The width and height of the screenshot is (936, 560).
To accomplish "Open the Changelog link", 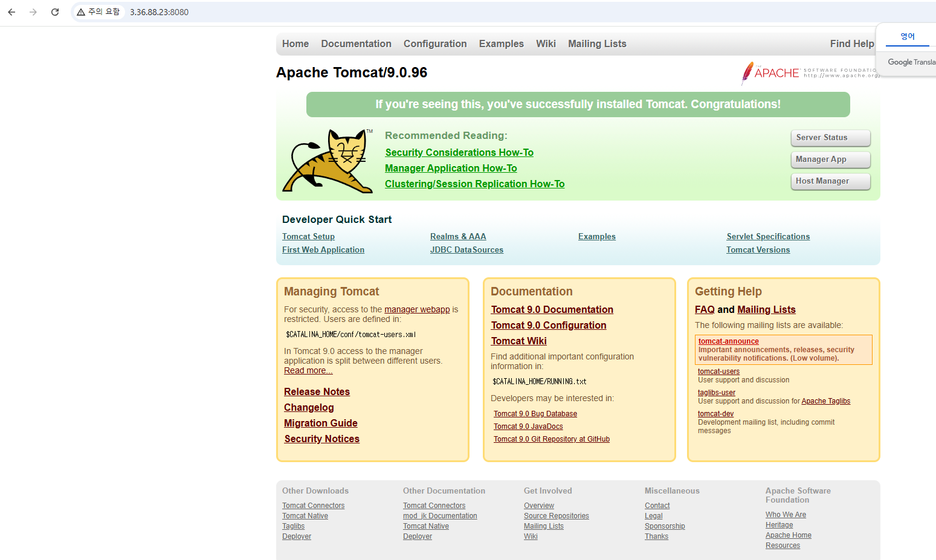I will click(309, 407).
